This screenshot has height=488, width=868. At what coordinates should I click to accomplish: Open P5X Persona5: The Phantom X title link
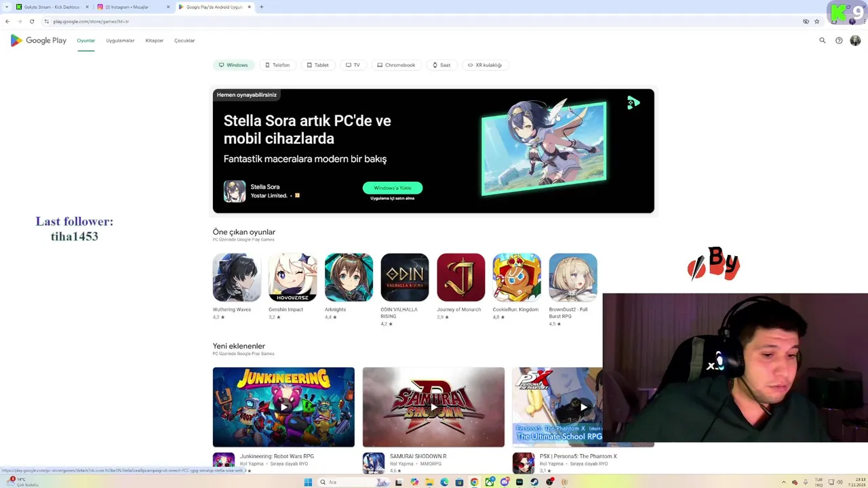pos(578,456)
